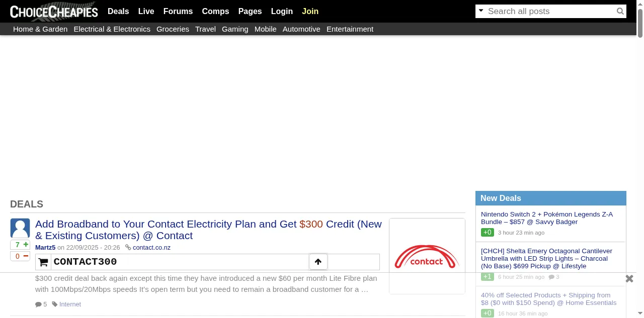Open the 40% off Home Essentials deal
This screenshot has height=318, width=644.
(549, 299)
